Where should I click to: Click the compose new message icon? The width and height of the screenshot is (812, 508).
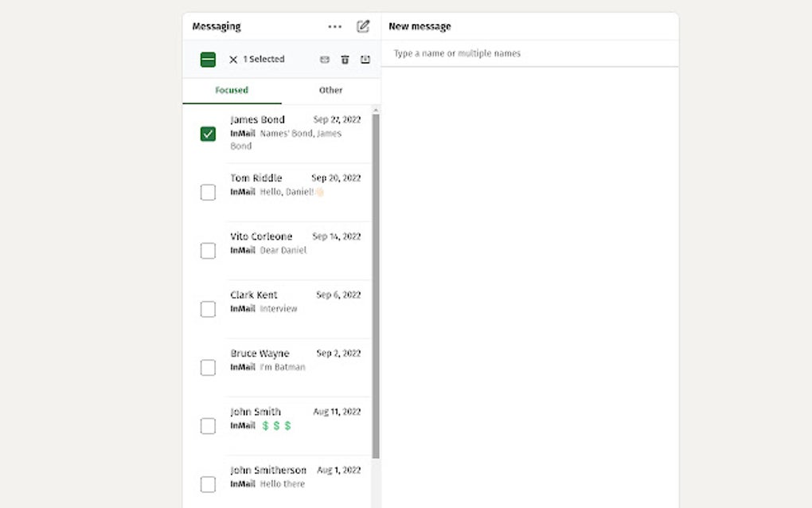(363, 26)
